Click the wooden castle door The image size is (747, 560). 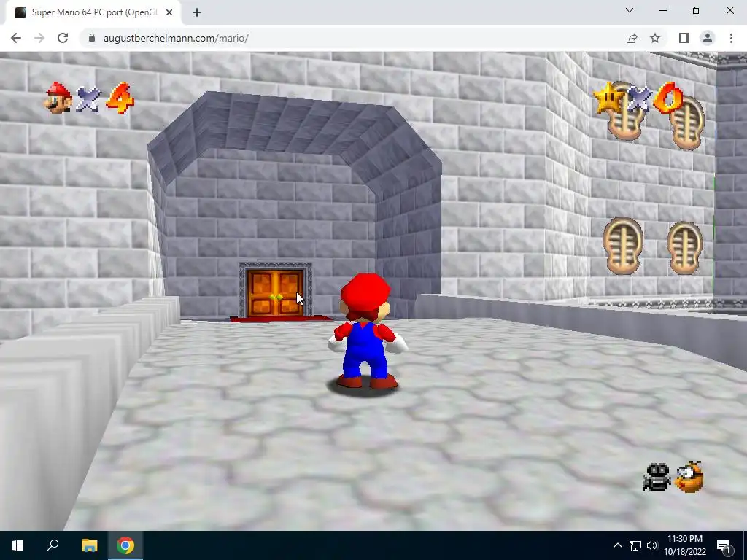(x=276, y=292)
